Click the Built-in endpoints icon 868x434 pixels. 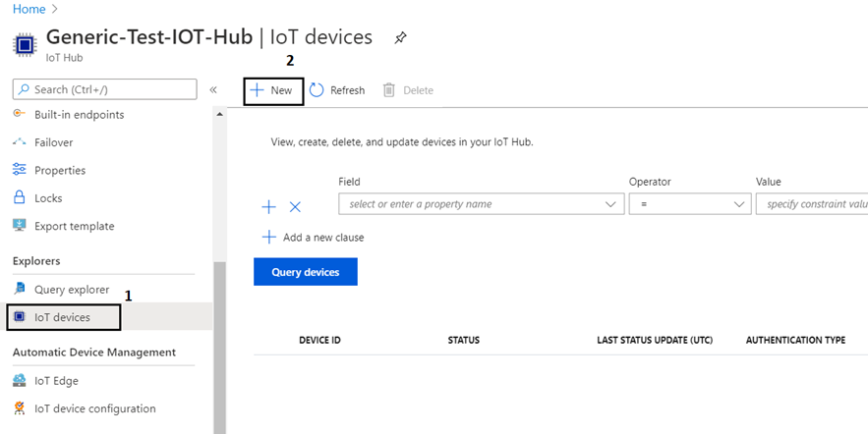point(20,113)
